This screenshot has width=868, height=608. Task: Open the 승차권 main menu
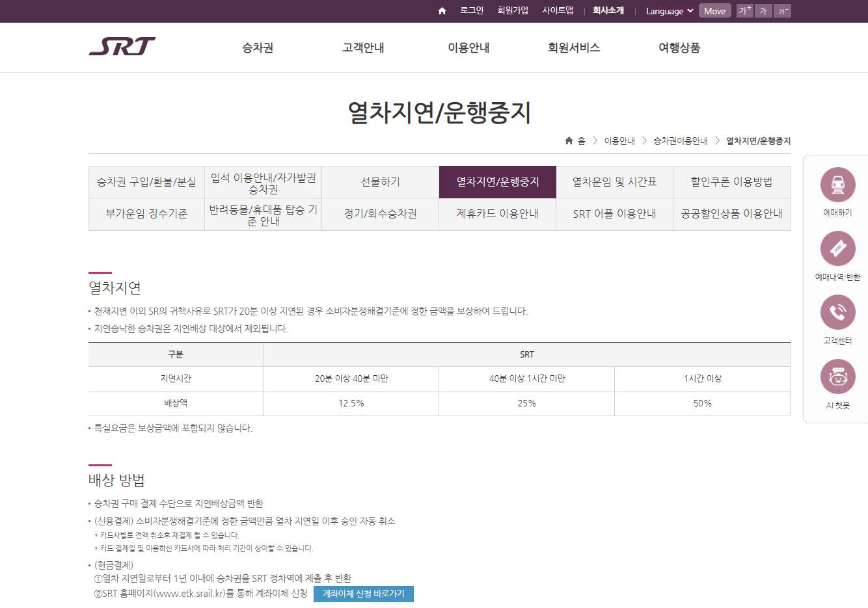[x=258, y=47]
